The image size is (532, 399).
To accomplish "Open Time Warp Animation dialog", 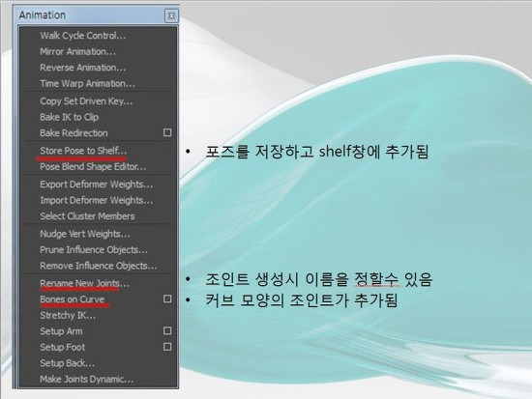I will point(87,83).
